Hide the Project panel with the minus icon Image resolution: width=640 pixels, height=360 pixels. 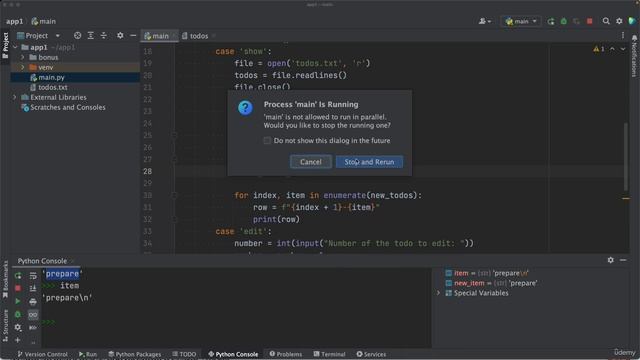click(x=133, y=36)
